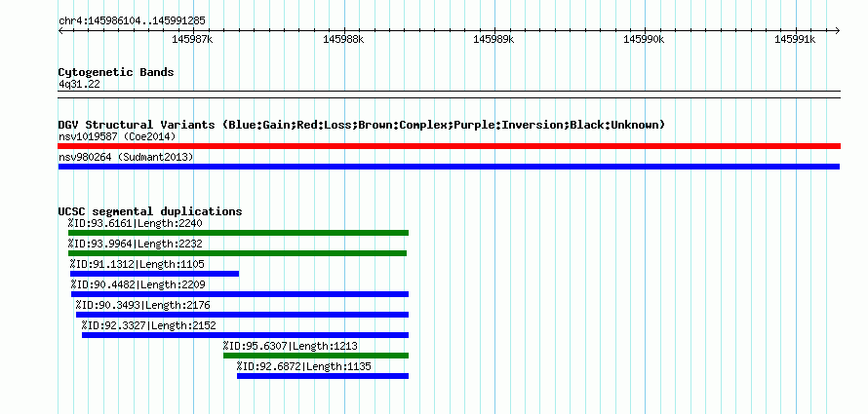Select blue duplication bar with length 1135
Viewport: 868px width, 414px height.
(x=323, y=376)
